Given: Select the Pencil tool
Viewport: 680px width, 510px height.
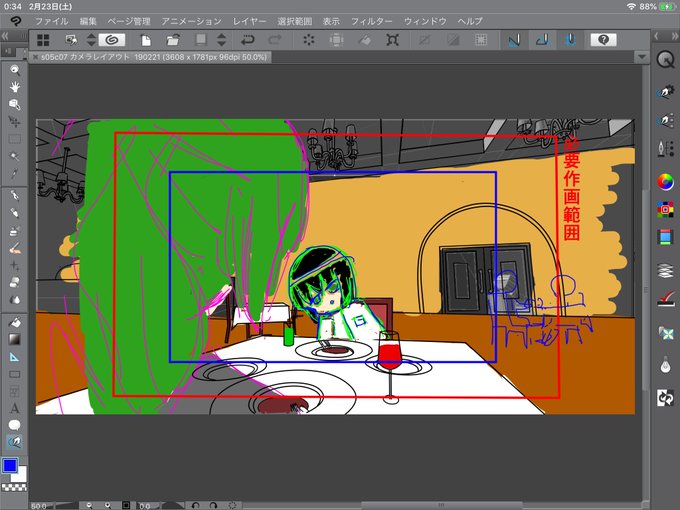Looking at the screenshot, I should coord(14,213).
